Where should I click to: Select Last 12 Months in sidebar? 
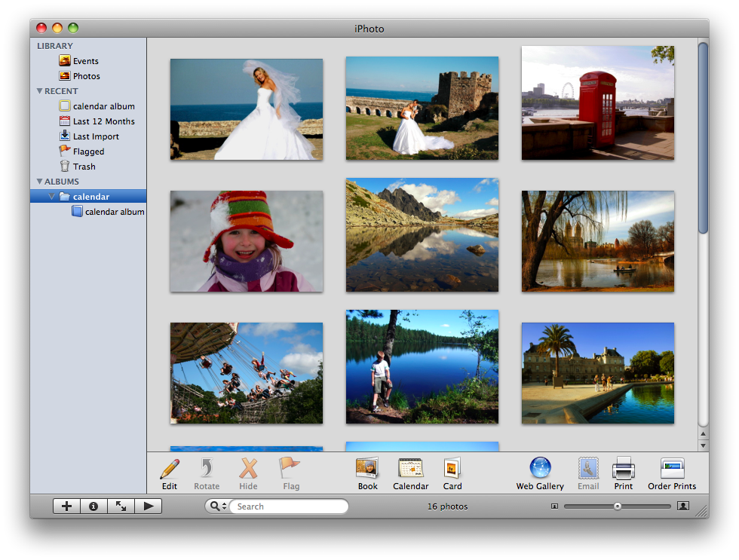coord(103,121)
